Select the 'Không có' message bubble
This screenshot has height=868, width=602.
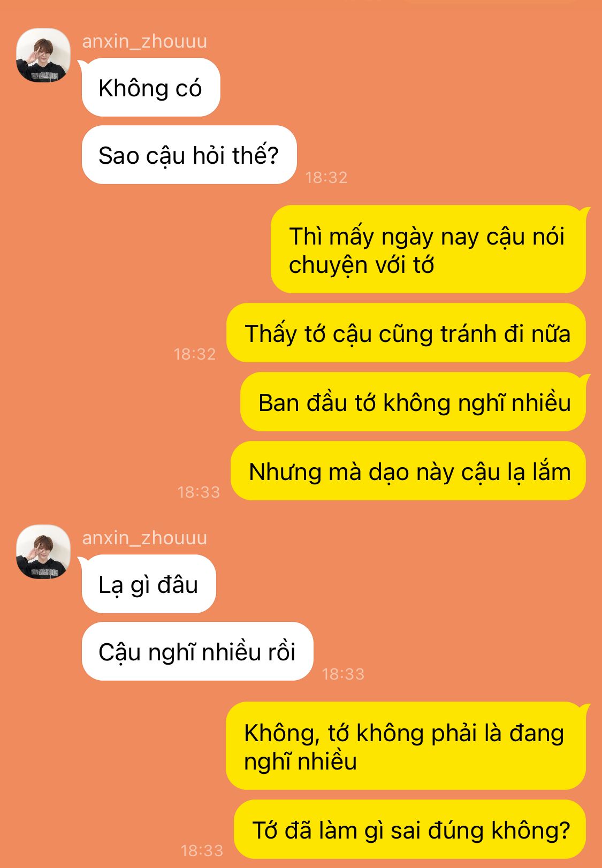(x=151, y=87)
